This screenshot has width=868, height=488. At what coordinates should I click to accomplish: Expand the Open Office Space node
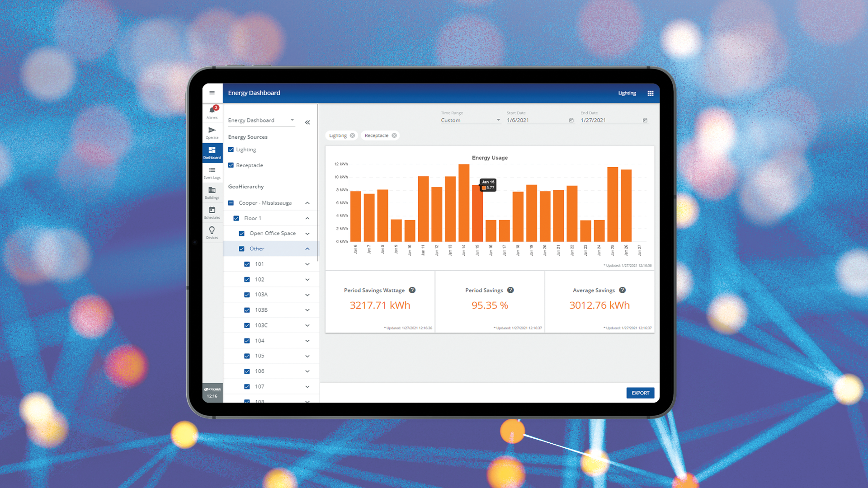coord(307,234)
